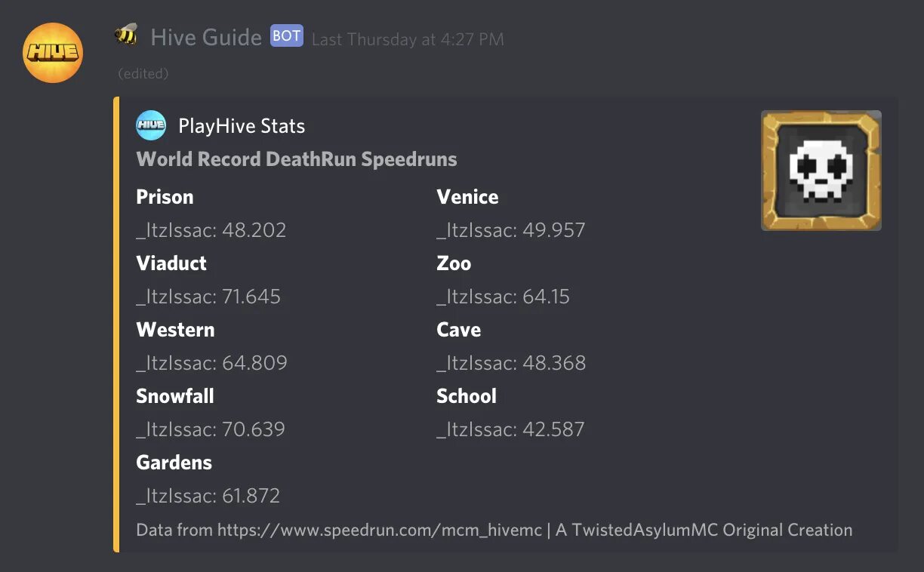Open the Hive Guide username profile
The width and height of the screenshot is (924, 572).
click(206, 37)
